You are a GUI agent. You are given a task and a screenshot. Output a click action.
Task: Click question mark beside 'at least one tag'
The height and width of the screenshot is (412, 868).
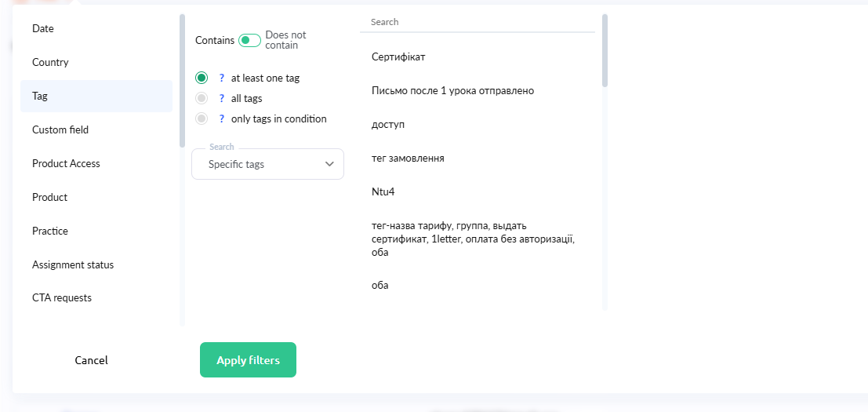[x=222, y=78]
